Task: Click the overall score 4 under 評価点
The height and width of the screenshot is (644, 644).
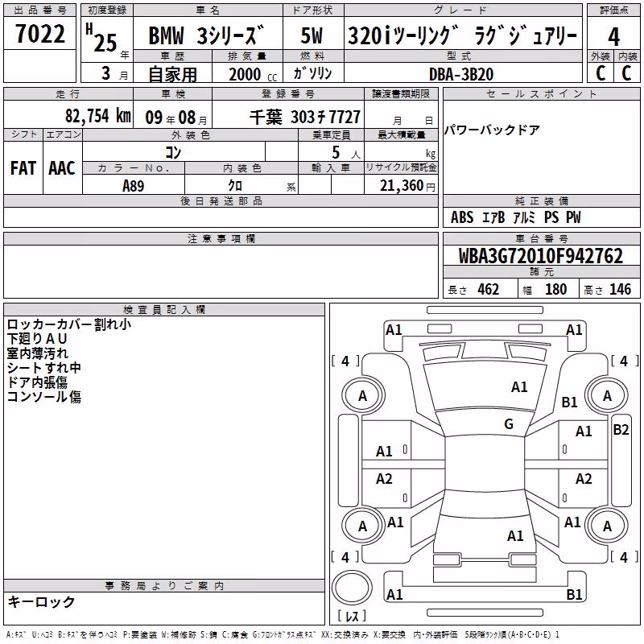Action: pyautogui.click(x=613, y=37)
